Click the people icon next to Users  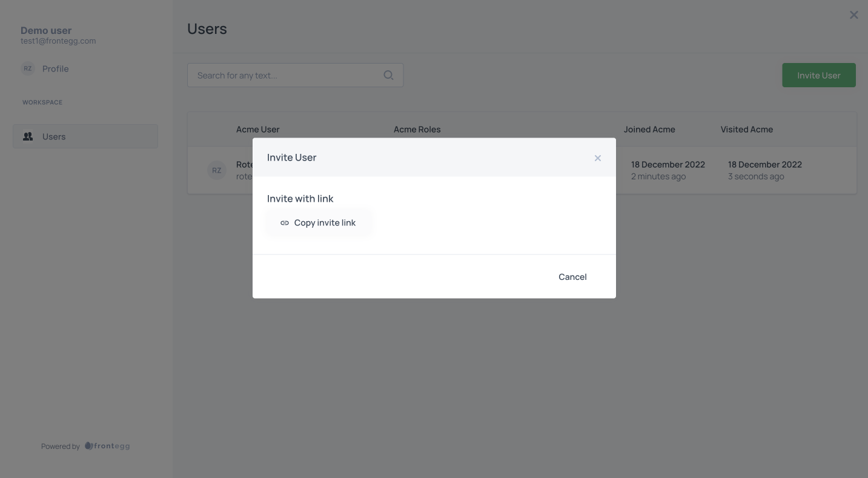click(28, 136)
